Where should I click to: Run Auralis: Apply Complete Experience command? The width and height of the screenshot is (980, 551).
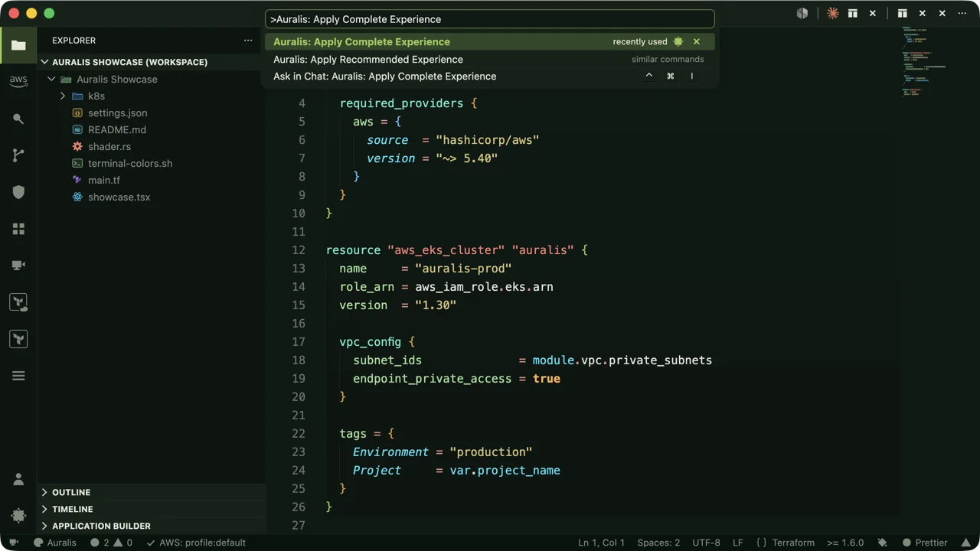tap(490, 41)
